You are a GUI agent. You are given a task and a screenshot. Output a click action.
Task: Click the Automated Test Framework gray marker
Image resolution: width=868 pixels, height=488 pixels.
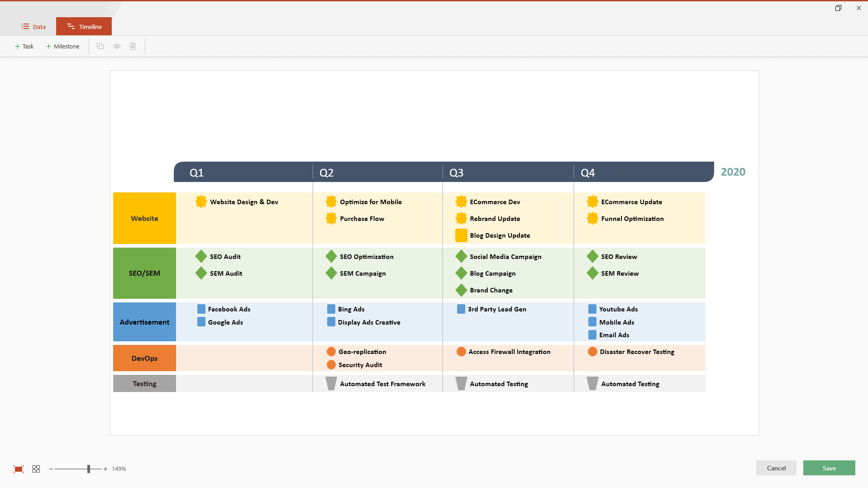coord(331,384)
